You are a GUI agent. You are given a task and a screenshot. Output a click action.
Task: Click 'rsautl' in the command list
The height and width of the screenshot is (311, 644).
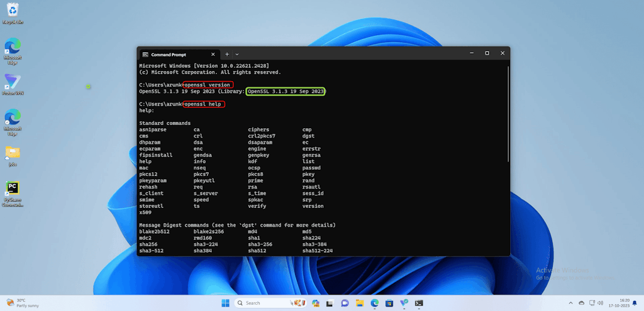311,187
